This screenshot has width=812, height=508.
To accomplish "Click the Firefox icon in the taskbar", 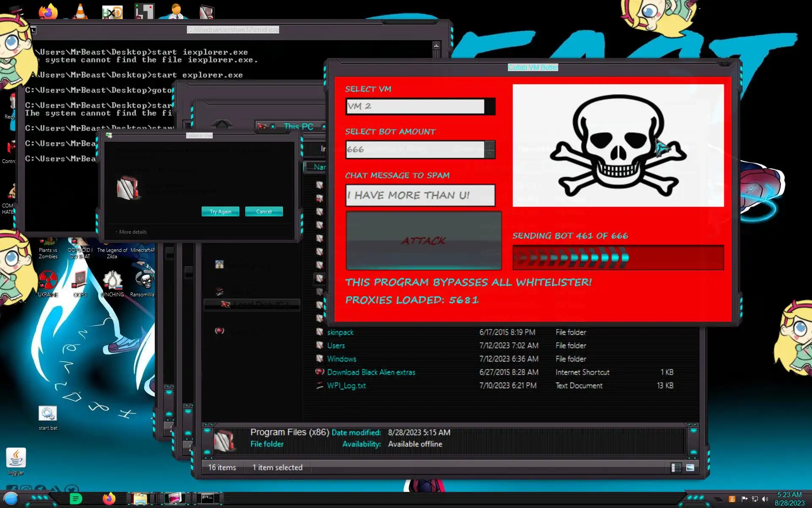I will coord(109,499).
